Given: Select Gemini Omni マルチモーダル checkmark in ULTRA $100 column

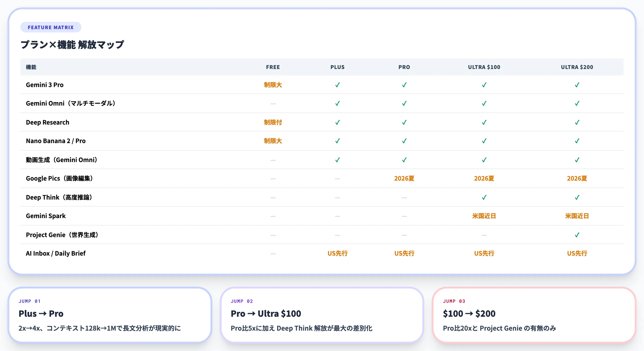Looking at the screenshot, I should point(484,103).
